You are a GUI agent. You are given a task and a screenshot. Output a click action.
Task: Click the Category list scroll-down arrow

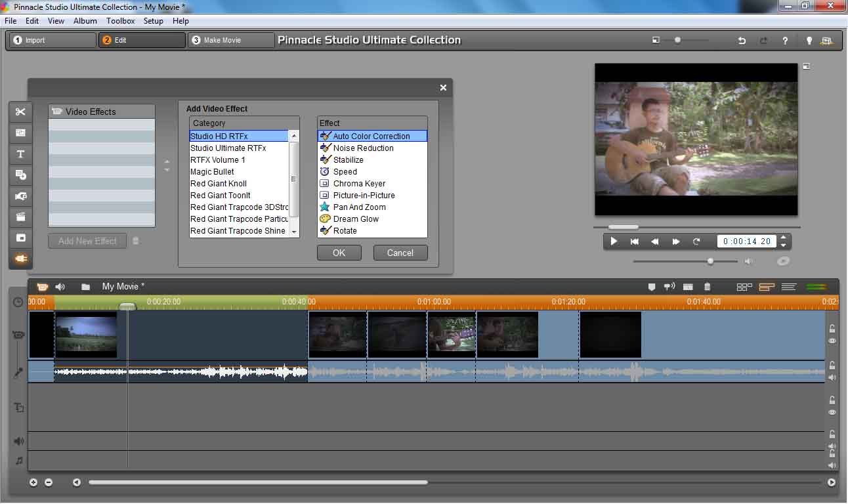click(294, 232)
